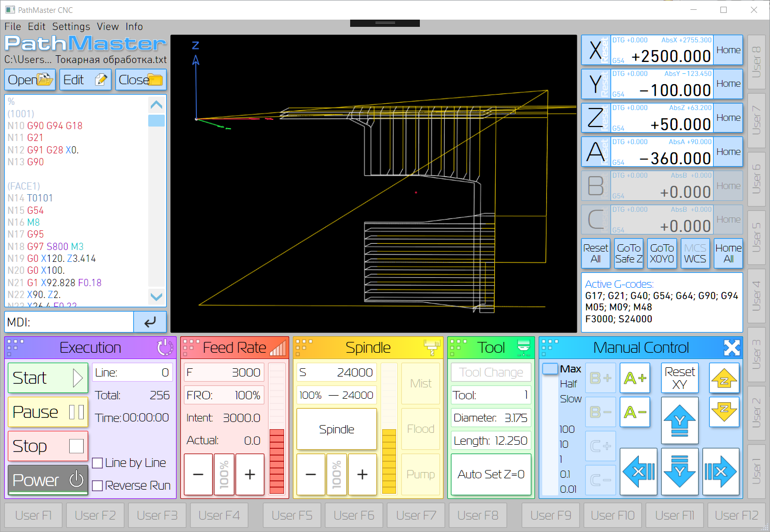Select the X axis letter button
Viewport: 770px width, 532px height.
click(595, 50)
